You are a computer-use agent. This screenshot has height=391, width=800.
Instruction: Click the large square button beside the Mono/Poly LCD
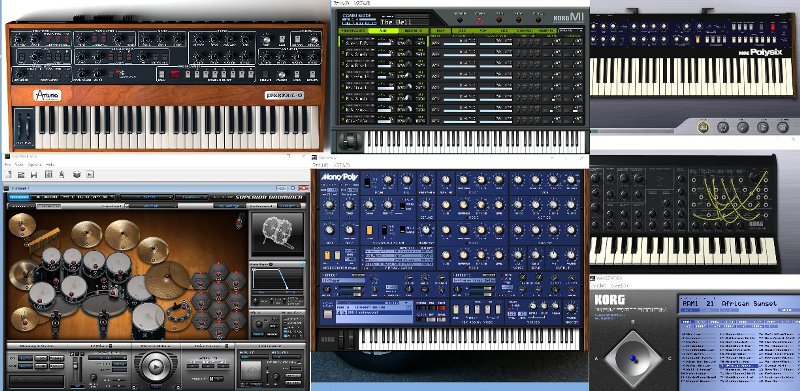[328, 313]
